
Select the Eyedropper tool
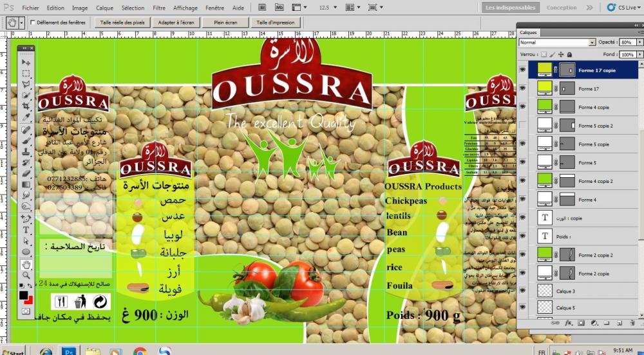click(x=26, y=117)
